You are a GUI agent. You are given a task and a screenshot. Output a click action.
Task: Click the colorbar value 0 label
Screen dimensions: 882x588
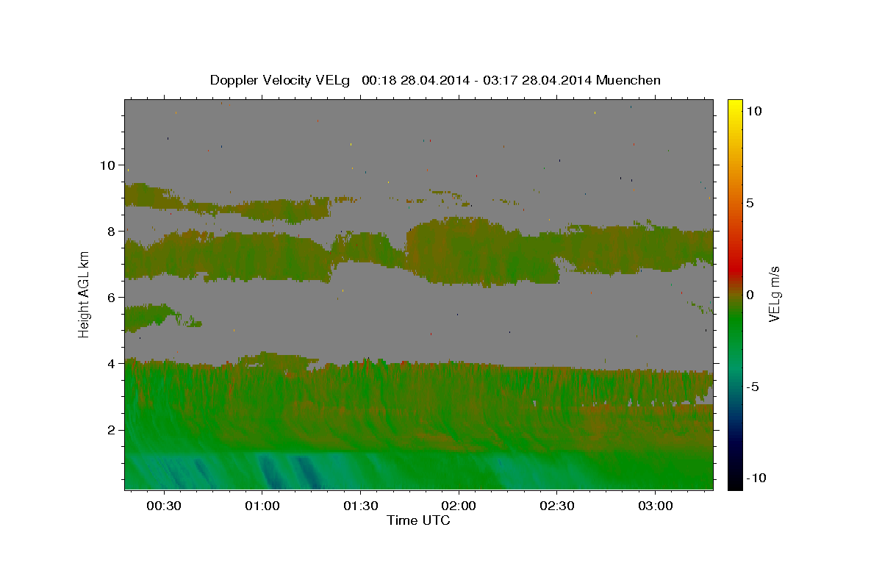pyautogui.click(x=750, y=295)
